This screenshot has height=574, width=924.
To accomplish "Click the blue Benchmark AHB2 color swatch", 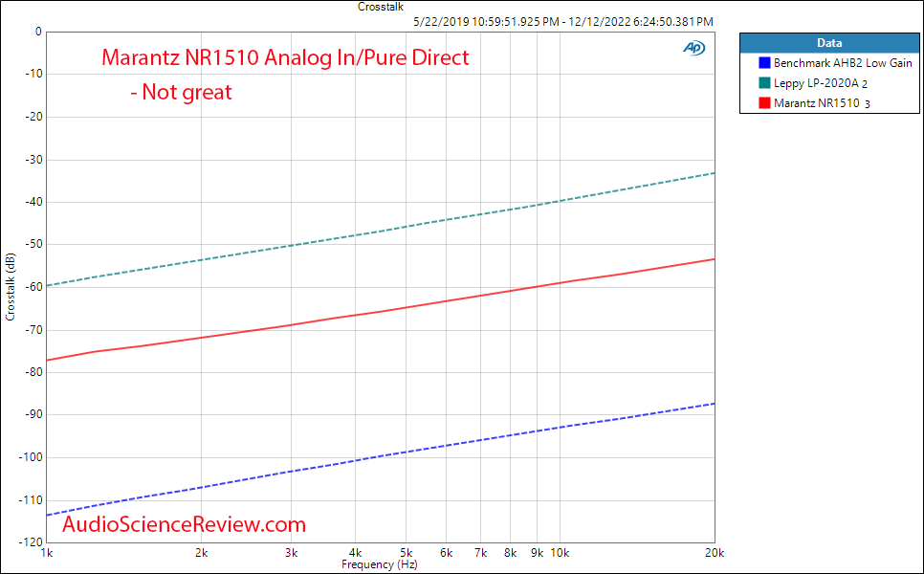I will coord(764,62).
